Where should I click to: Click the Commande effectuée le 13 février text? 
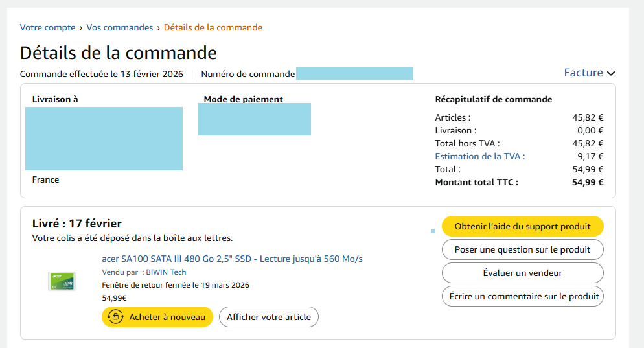pos(102,74)
